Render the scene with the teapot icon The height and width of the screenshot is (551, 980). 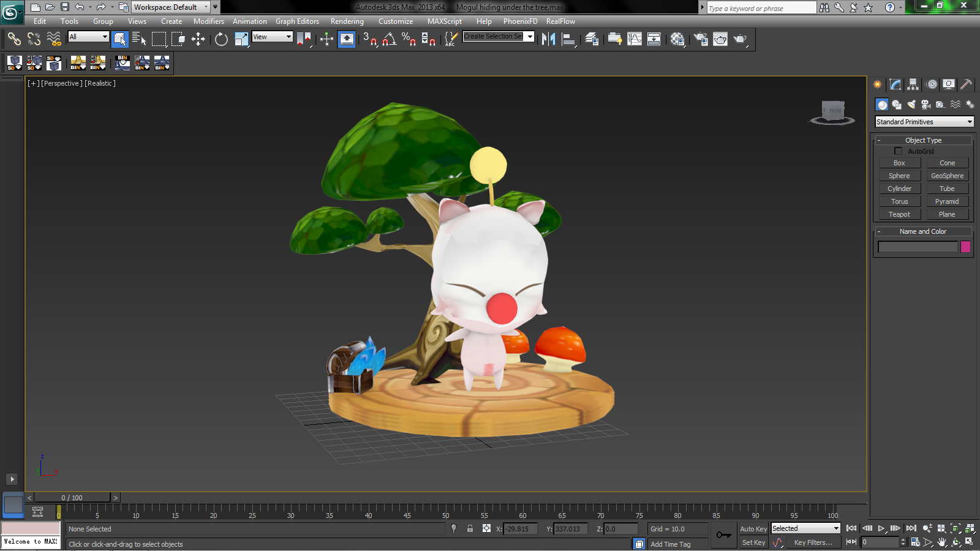click(x=741, y=39)
